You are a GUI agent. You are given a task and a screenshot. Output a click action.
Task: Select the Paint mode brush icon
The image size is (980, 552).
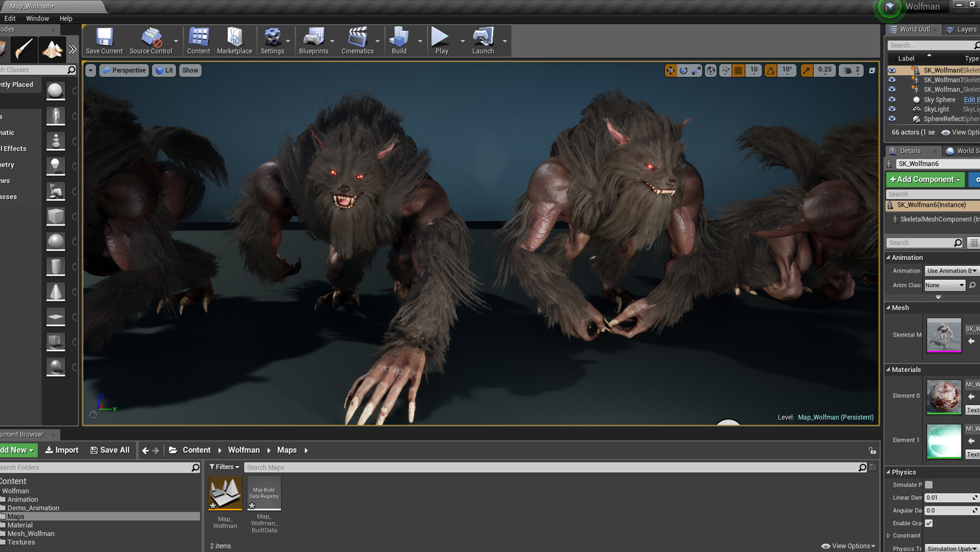pyautogui.click(x=23, y=50)
